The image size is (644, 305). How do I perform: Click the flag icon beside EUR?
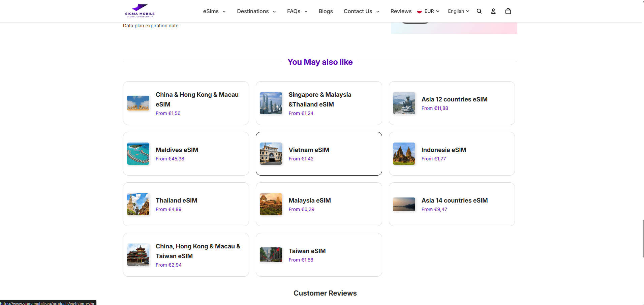pos(420,11)
